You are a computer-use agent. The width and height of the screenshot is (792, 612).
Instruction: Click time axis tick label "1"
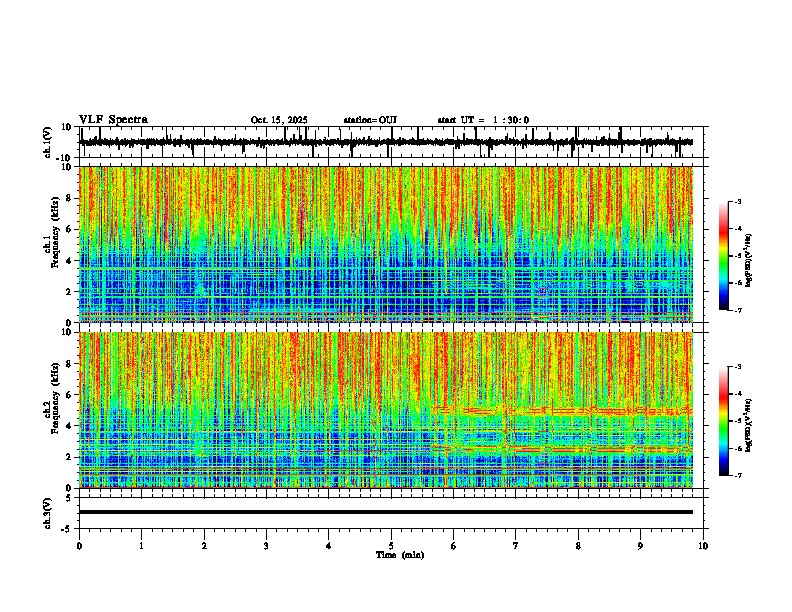click(141, 546)
